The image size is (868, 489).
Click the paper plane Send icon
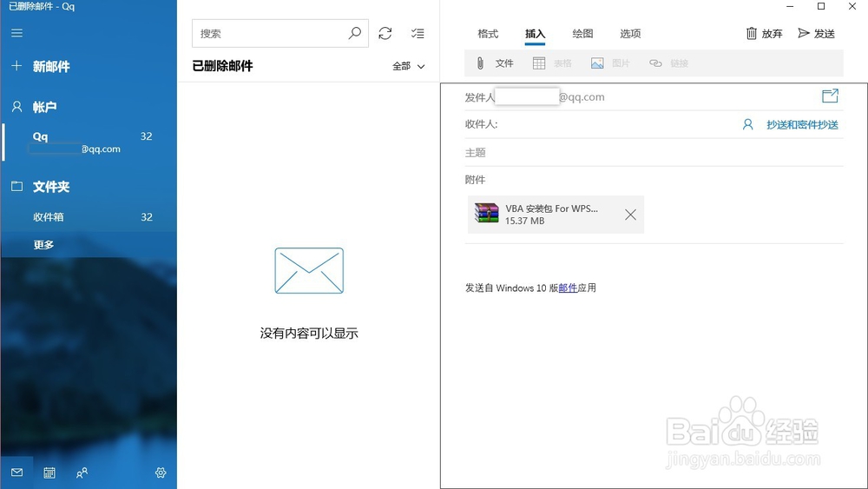[804, 33]
